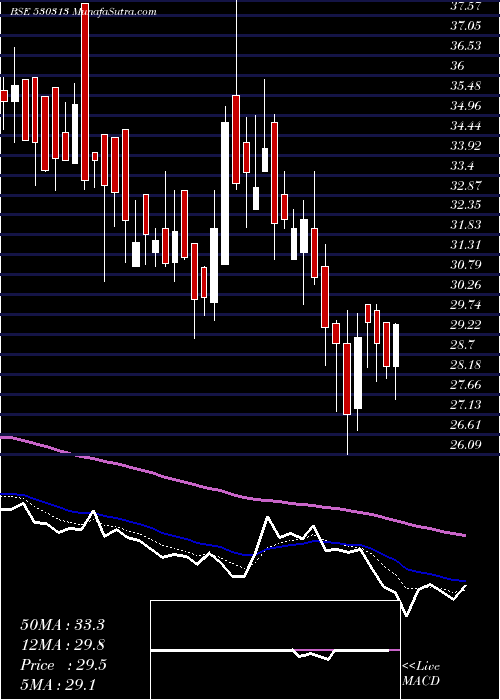Select the 26.61 price level value
Screen dimensions: 500x700
coord(465,425)
